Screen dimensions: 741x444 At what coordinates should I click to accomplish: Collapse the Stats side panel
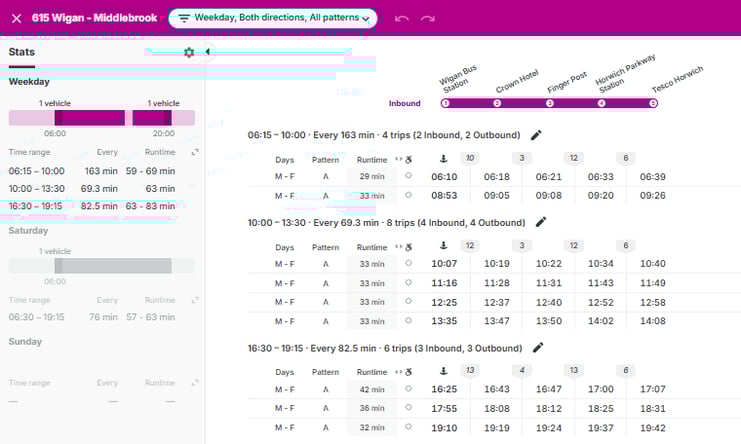tap(207, 52)
